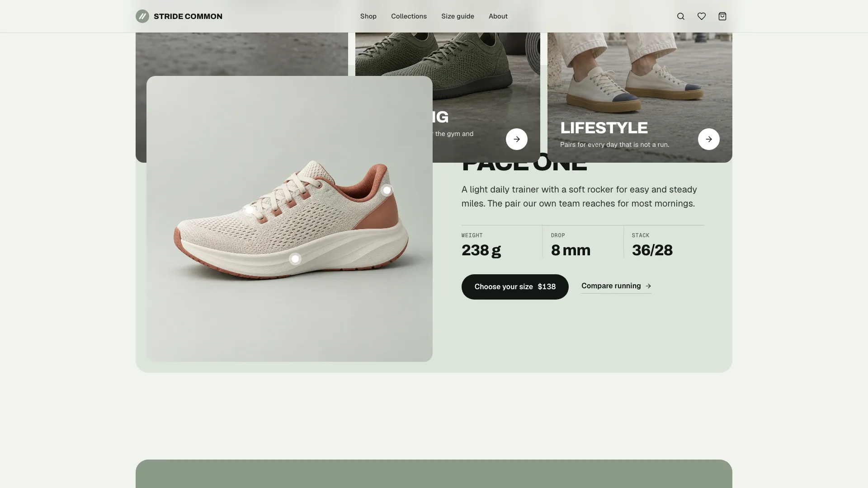Open the search icon in header
The width and height of the screenshot is (868, 488).
[681, 16]
